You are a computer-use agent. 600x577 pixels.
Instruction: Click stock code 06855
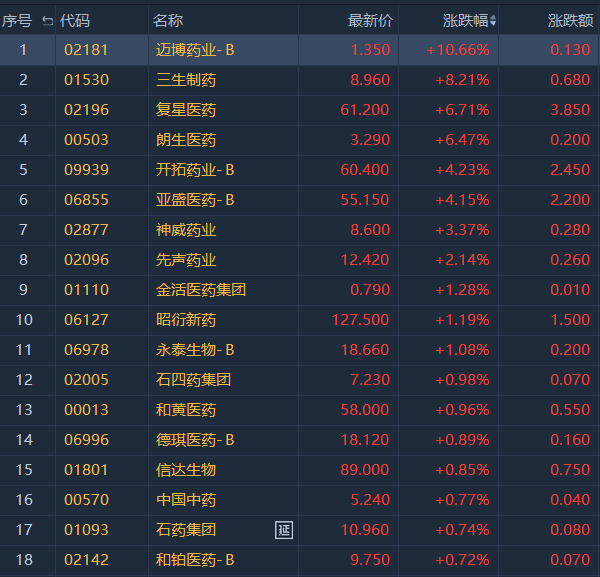click(x=86, y=200)
